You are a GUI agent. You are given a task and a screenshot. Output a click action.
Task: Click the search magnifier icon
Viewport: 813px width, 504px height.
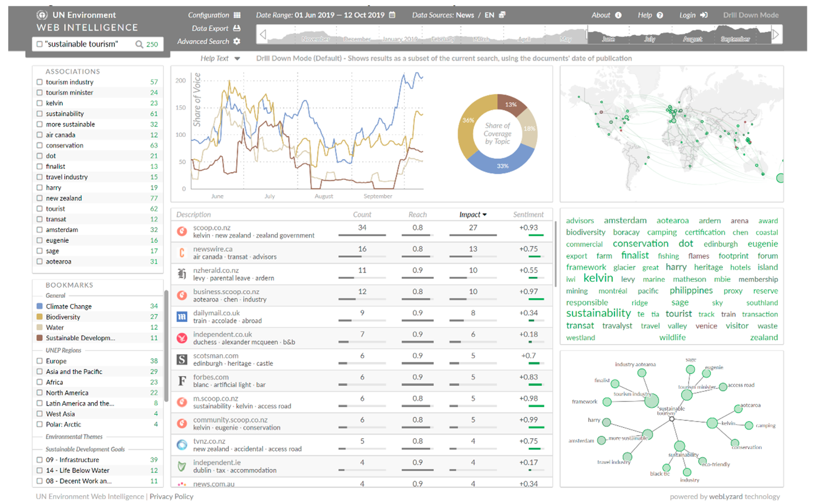click(x=139, y=44)
